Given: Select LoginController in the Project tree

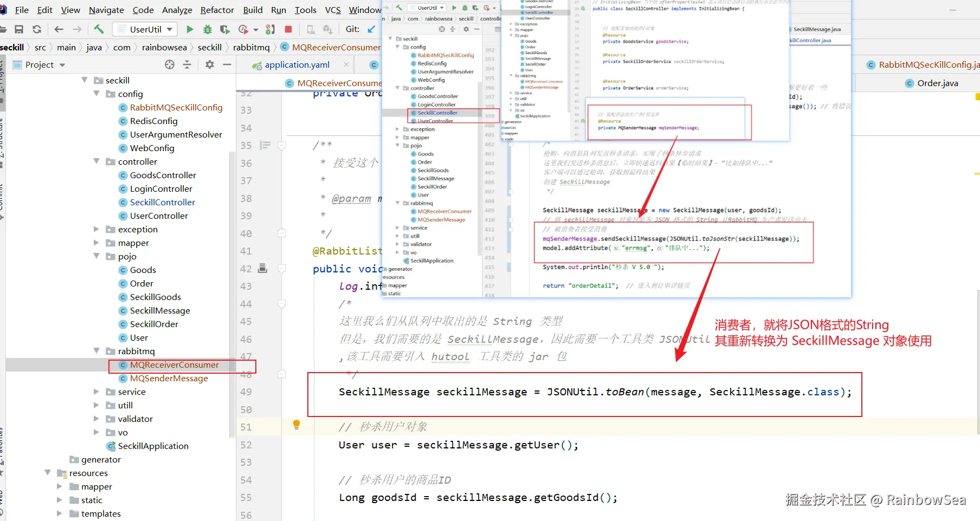Looking at the screenshot, I should 161,188.
